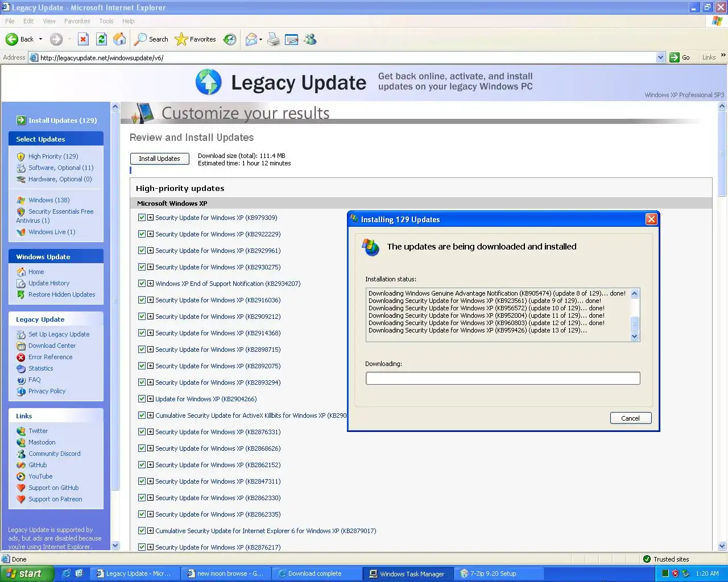Click the Install Updates button
Viewport: 728px width, 582px height.
tap(160, 159)
